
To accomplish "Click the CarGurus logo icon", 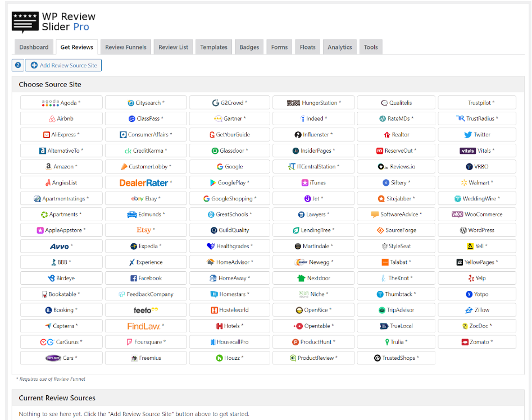I will click(x=47, y=342).
